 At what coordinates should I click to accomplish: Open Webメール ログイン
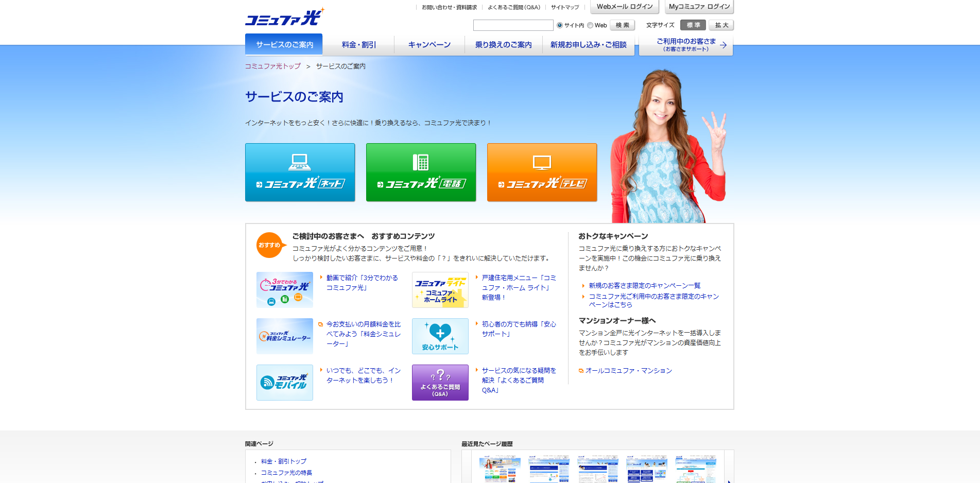(625, 7)
